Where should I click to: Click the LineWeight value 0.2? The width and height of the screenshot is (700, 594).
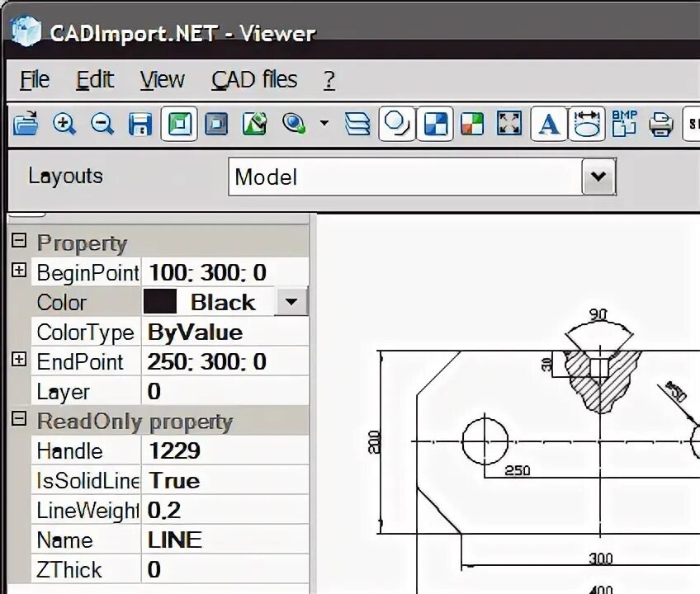point(164,510)
